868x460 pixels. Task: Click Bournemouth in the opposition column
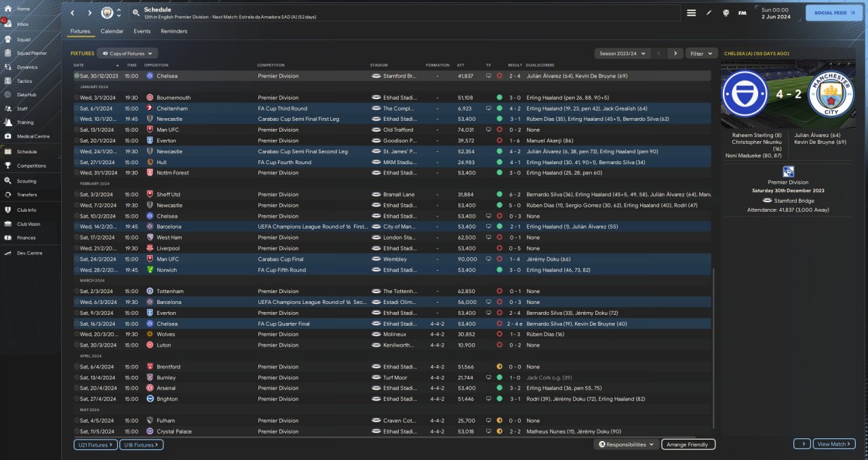[174, 98]
